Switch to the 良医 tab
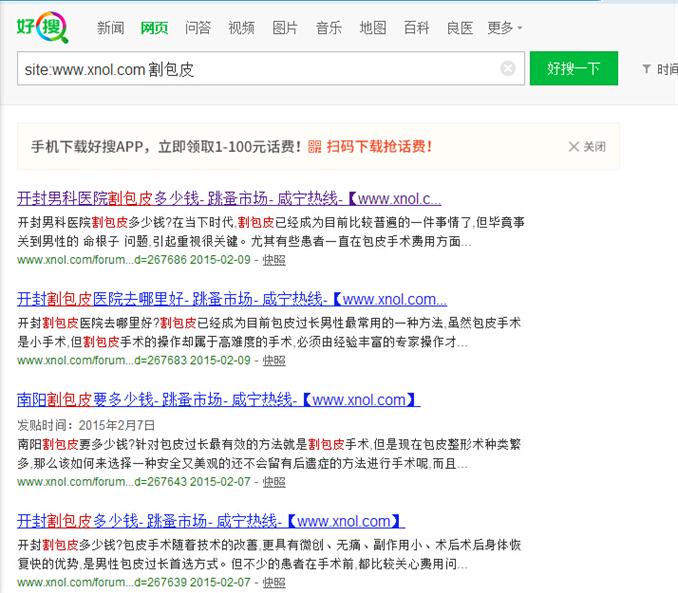678x593 pixels. click(460, 28)
